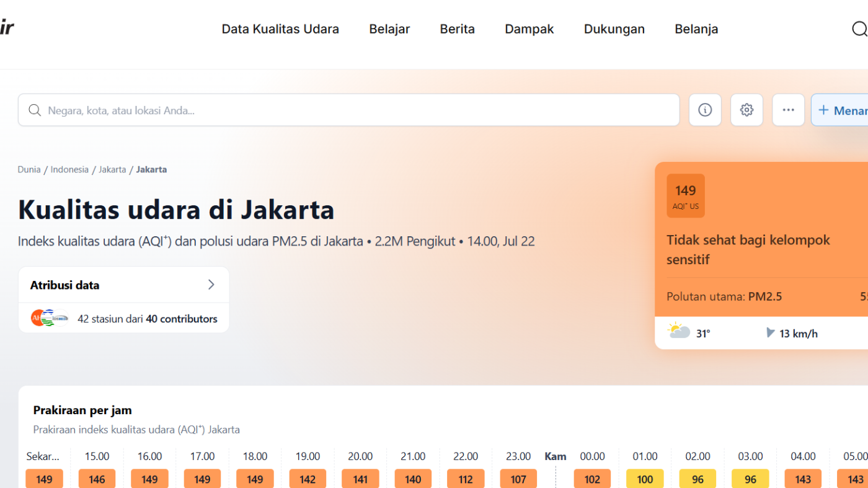Open the Dukungan menu item

click(614, 29)
